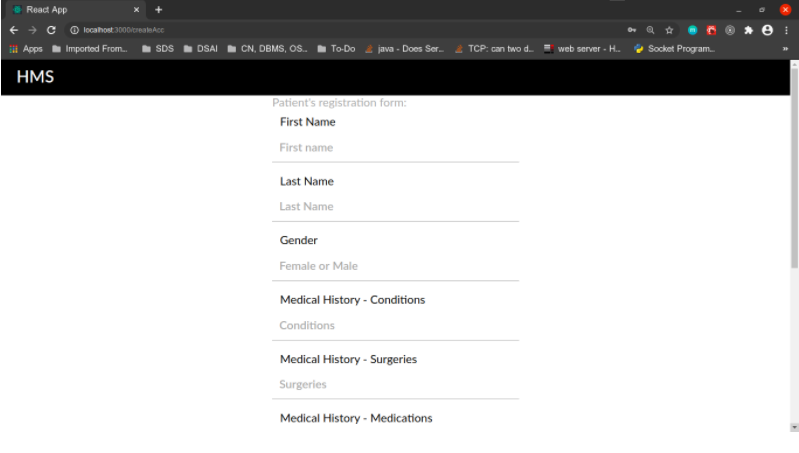
Task: Open the Imported From bookmarks folder
Action: [90, 49]
